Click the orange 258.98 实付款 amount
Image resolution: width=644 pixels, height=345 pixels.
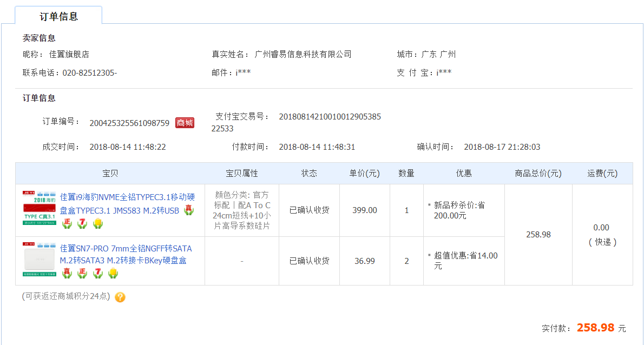pos(595,327)
